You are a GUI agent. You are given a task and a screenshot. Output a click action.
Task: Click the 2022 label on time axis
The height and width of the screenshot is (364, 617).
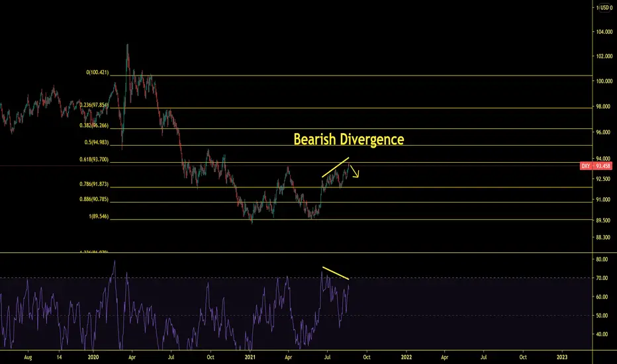[x=406, y=357]
